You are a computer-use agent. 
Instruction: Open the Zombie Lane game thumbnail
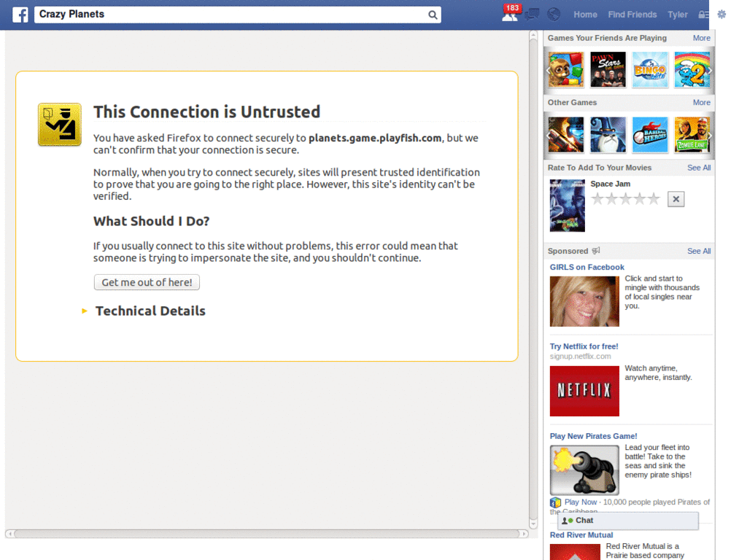pyautogui.click(x=692, y=135)
